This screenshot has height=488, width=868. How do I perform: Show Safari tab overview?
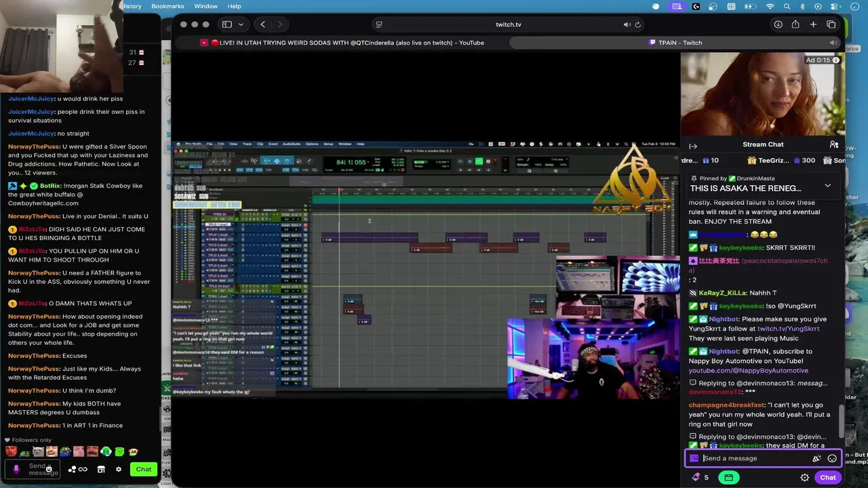coord(831,24)
